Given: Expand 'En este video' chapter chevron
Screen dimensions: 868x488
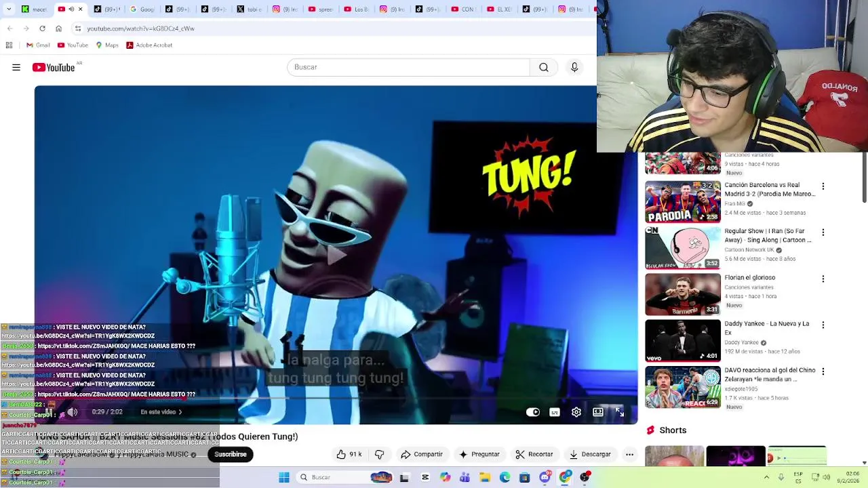Looking at the screenshot, I should pos(180,412).
